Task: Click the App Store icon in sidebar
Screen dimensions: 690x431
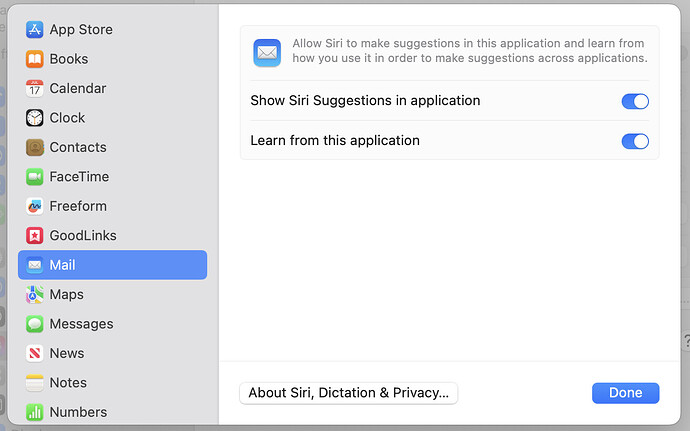Action: coord(34,29)
